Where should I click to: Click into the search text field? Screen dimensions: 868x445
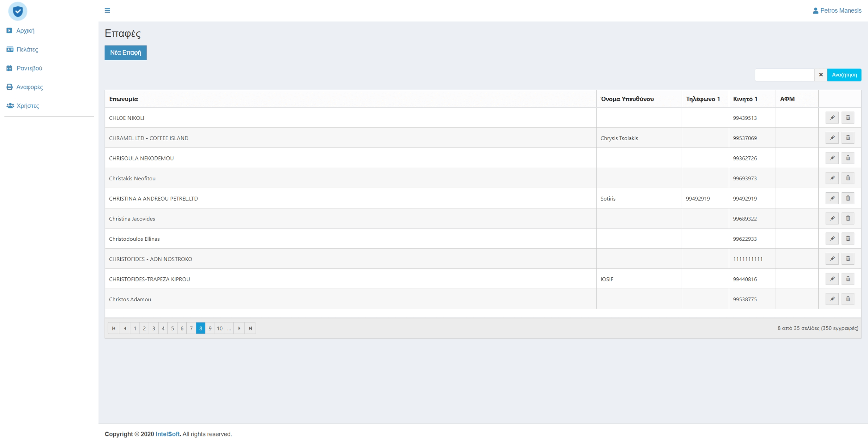[x=784, y=75]
